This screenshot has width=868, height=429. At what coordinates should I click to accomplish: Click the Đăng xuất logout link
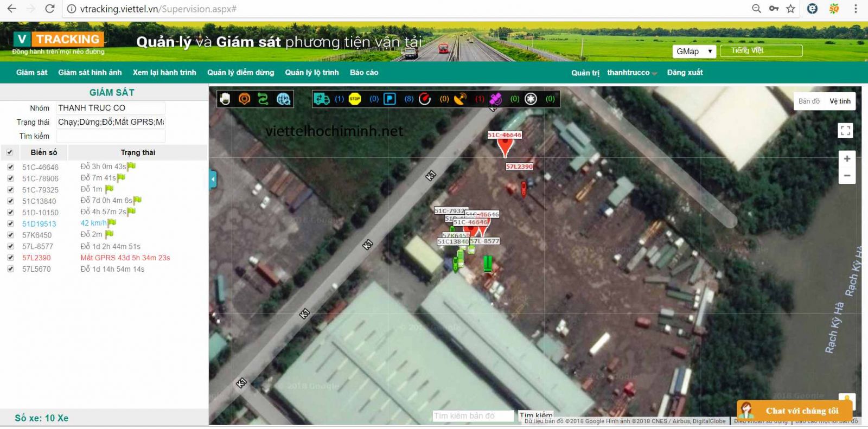pyautogui.click(x=685, y=73)
